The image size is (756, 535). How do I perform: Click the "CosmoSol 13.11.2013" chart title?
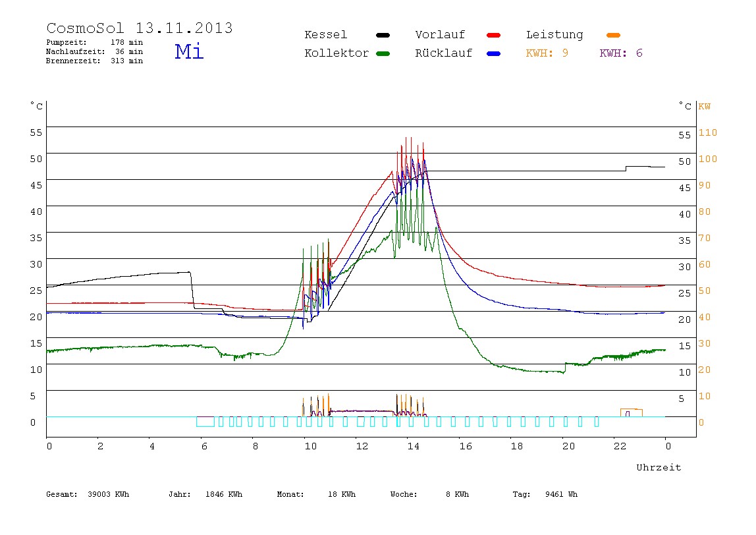[x=140, y=28]
